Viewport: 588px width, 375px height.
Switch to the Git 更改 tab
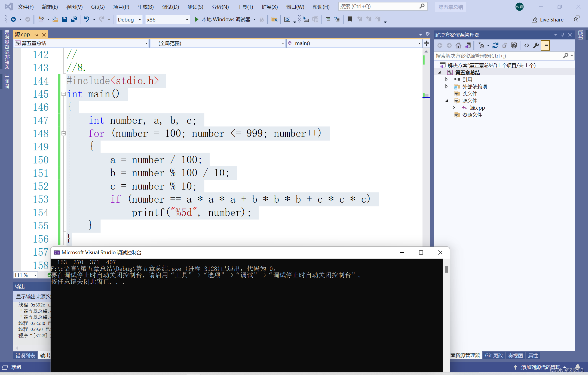(x=494, y=355)
